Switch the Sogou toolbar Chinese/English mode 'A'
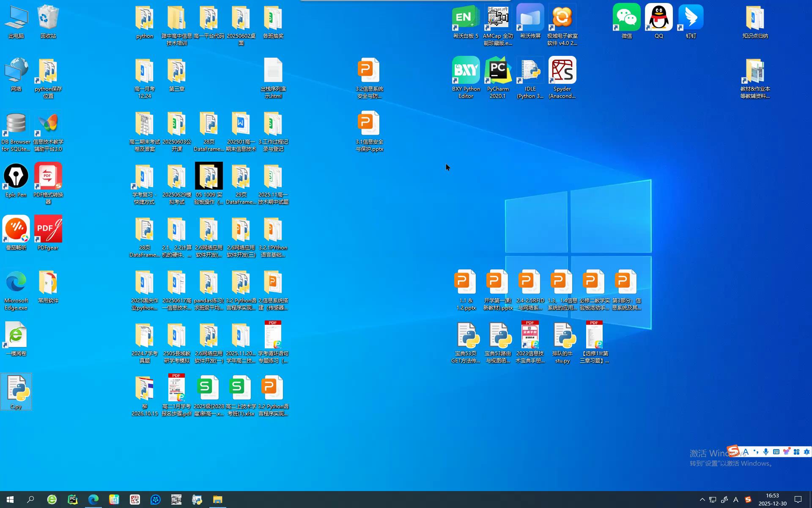This screenshot has height=508, width=812. (x=746, y=452)
